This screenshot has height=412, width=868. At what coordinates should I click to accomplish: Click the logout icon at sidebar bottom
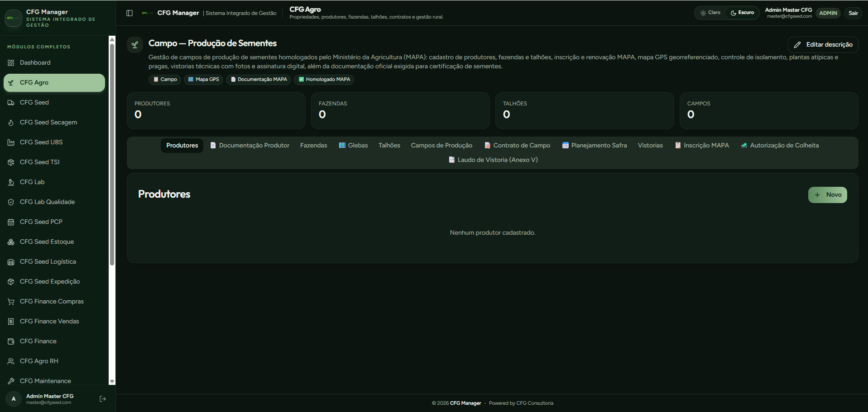coord(103,399)
